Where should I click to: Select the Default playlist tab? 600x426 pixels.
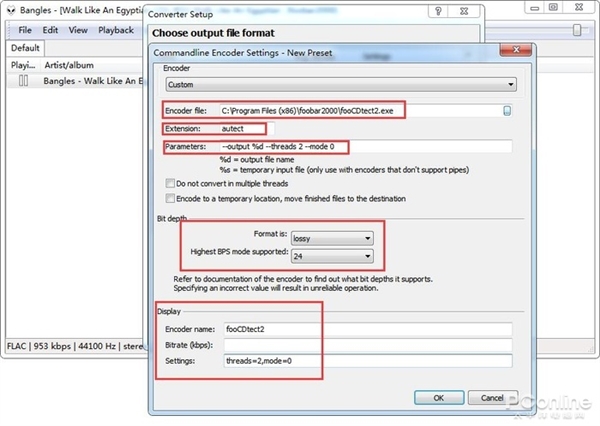25,48
